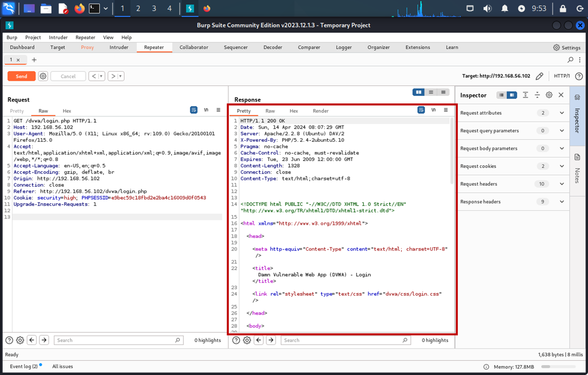The image size is (588, 375).
Task: Add a new Repeater tab
Action: 34,60
